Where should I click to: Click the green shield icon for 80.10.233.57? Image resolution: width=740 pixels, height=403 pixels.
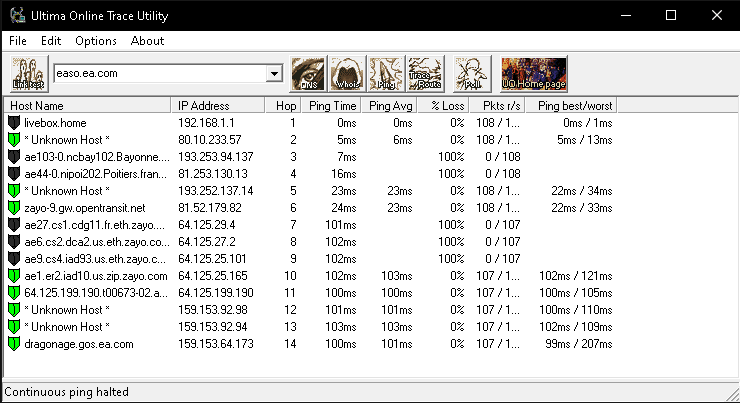pyautogui.click(x=14, y=140)
